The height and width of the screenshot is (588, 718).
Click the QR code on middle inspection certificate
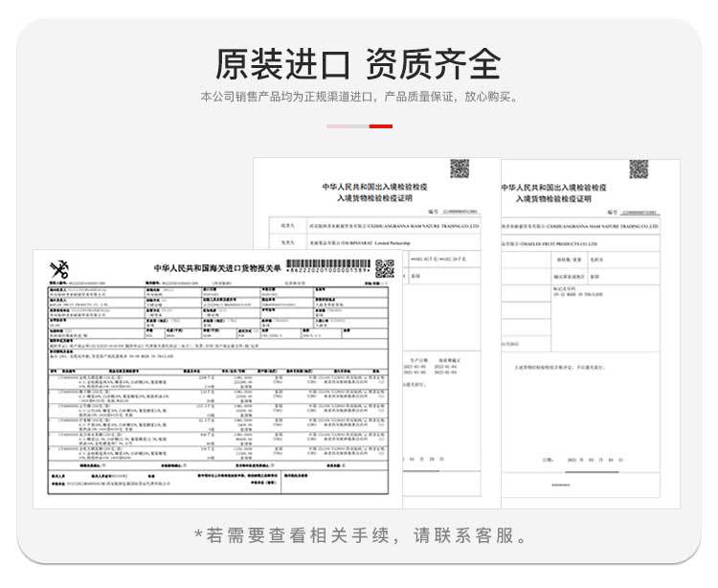point(460,169)
